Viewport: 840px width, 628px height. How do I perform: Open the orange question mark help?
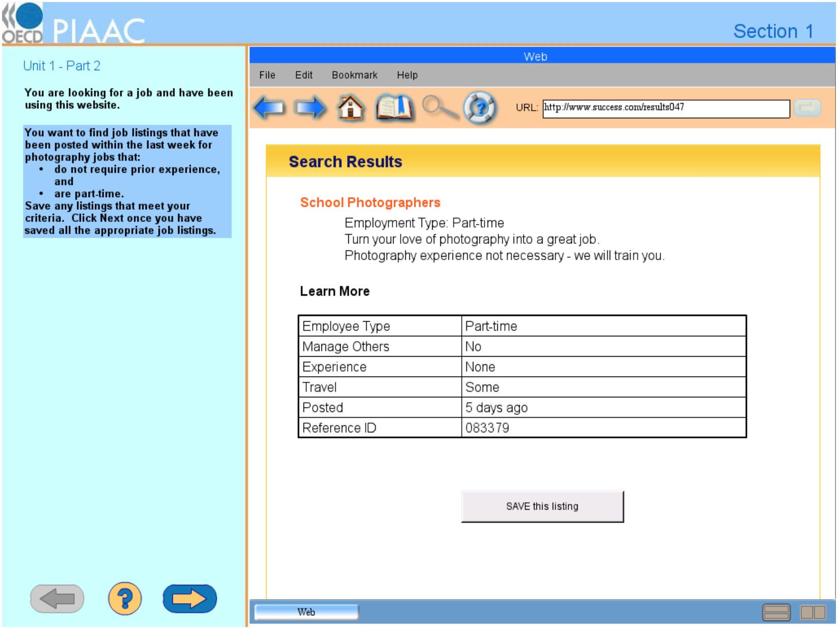(x=125, y=599)
